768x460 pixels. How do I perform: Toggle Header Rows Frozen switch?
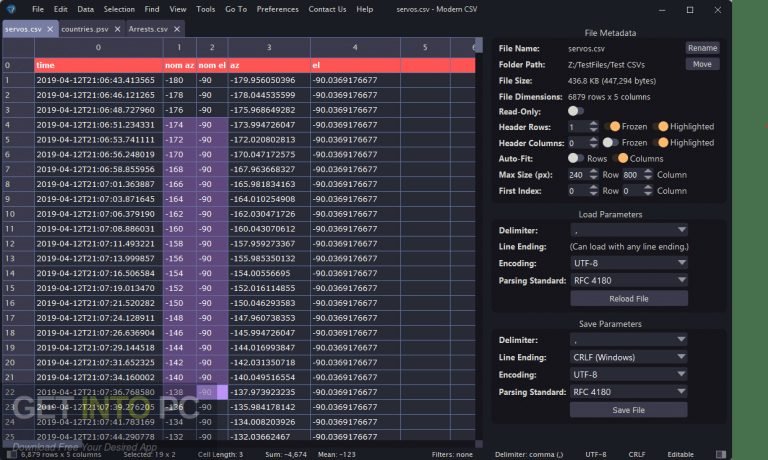612,126
